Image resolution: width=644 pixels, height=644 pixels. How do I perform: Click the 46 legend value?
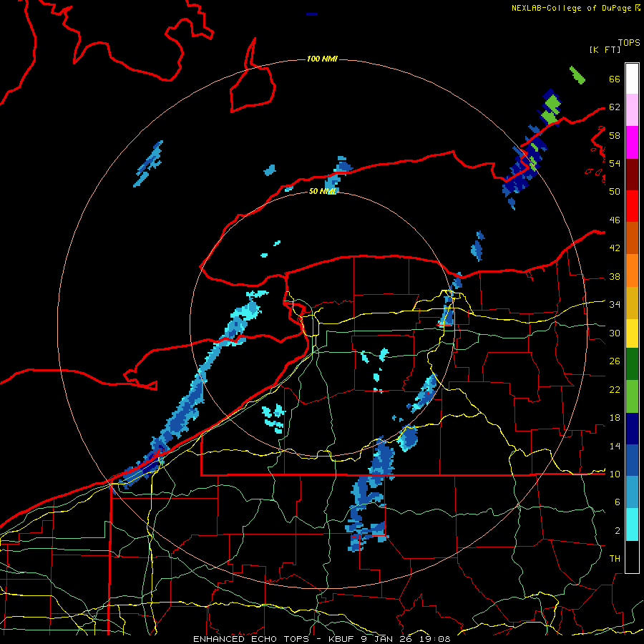click(615, 220)
